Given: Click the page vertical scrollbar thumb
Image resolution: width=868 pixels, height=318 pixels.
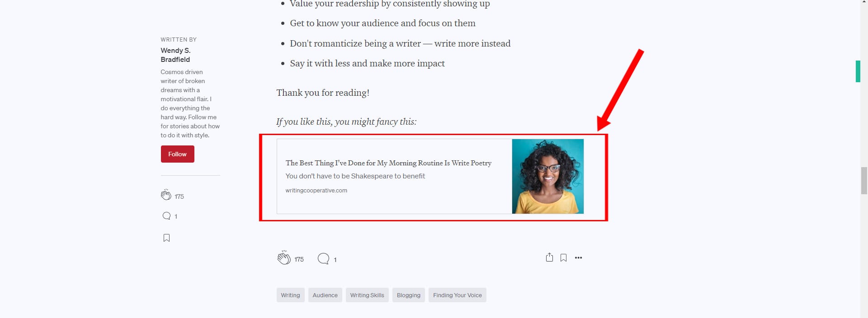Looking at the screenshot, I should pos(864,180).
